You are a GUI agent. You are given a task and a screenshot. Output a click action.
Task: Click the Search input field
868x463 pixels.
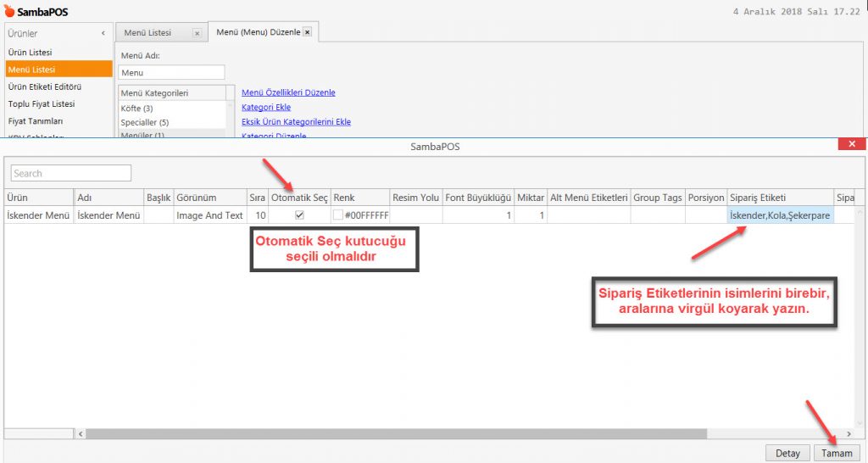click(71, 173)
